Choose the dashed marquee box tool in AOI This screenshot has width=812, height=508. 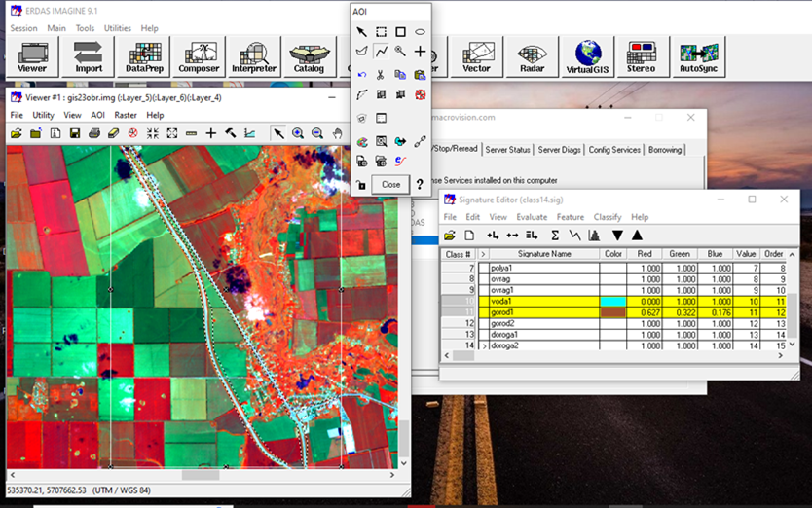[381, 32]
